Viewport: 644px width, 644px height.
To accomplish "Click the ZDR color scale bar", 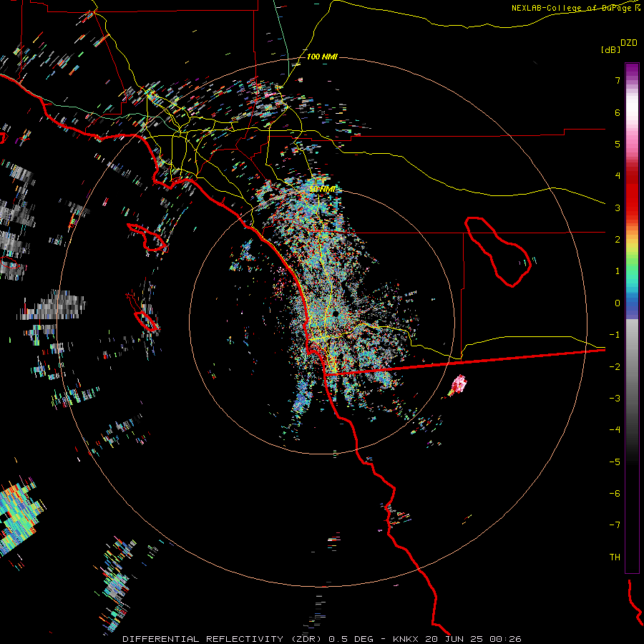I will [x=632, y=318].
